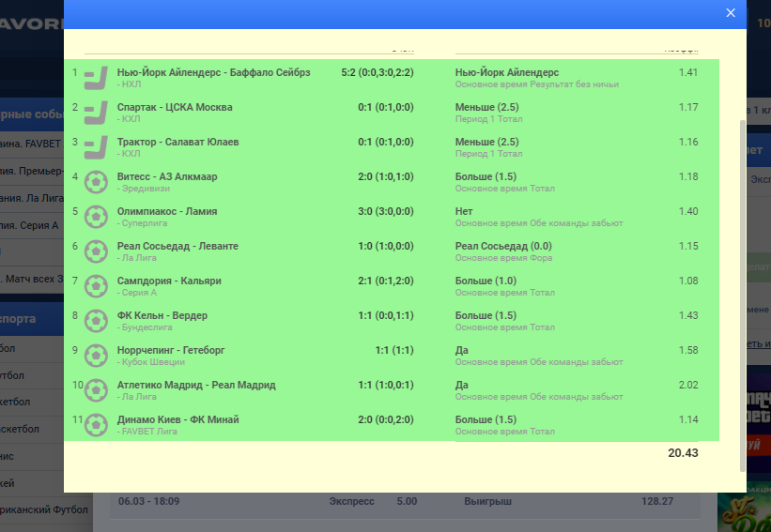
Task: Open Американский Футбол in sports list
Action: click(x=44, y=509)
